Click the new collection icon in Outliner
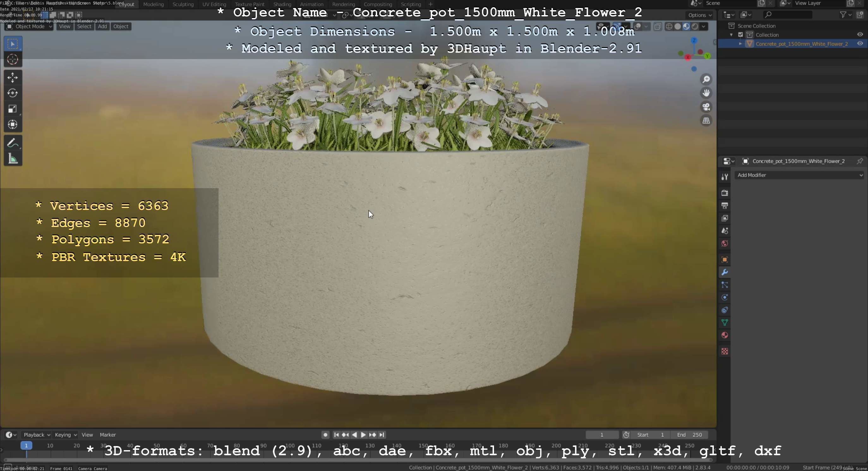The image size is (868, 471). click(859, 15)
